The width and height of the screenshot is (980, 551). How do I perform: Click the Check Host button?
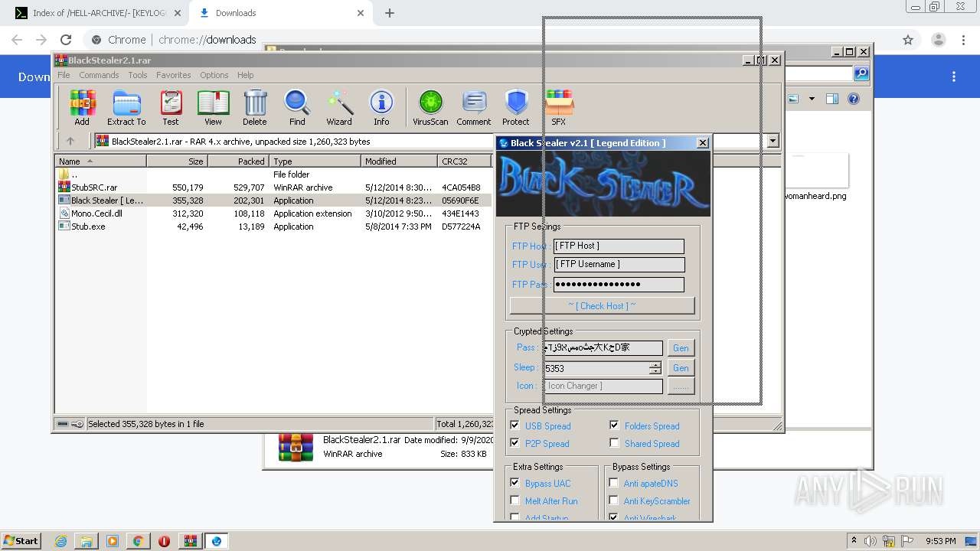click(x=602, y=305)
